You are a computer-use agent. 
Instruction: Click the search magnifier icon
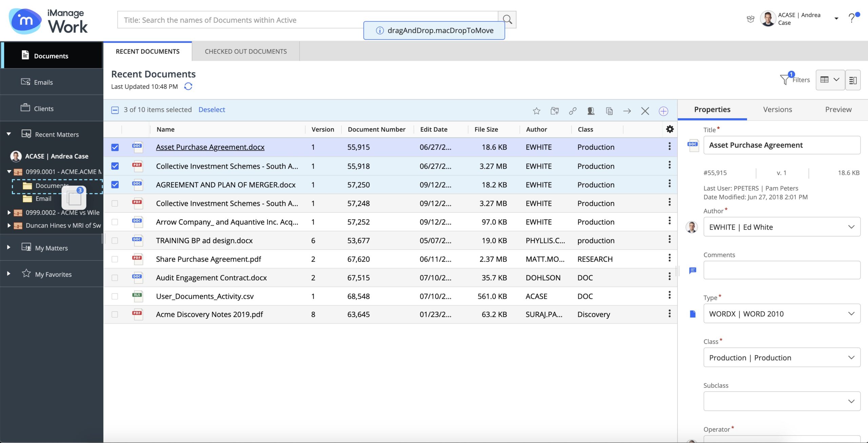coord(507,20)
